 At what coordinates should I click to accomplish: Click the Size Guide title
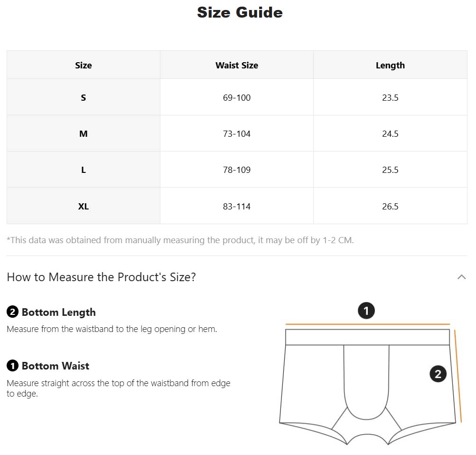click(240, 12)
